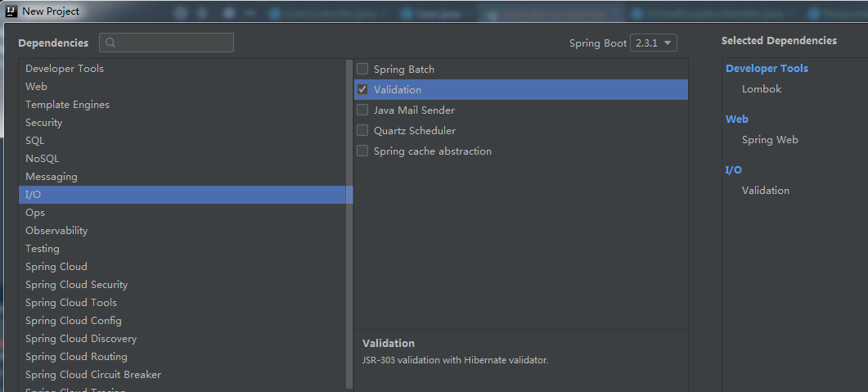Click the IntelliJ IDEA logo in title bar
868x392 pixels.
(x=11, y=11)
